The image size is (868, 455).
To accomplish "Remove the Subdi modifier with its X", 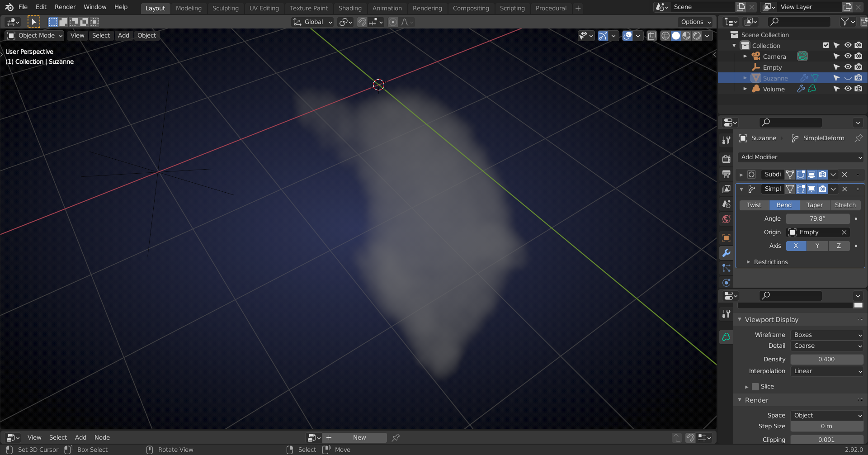I will [x=844, y=175].
